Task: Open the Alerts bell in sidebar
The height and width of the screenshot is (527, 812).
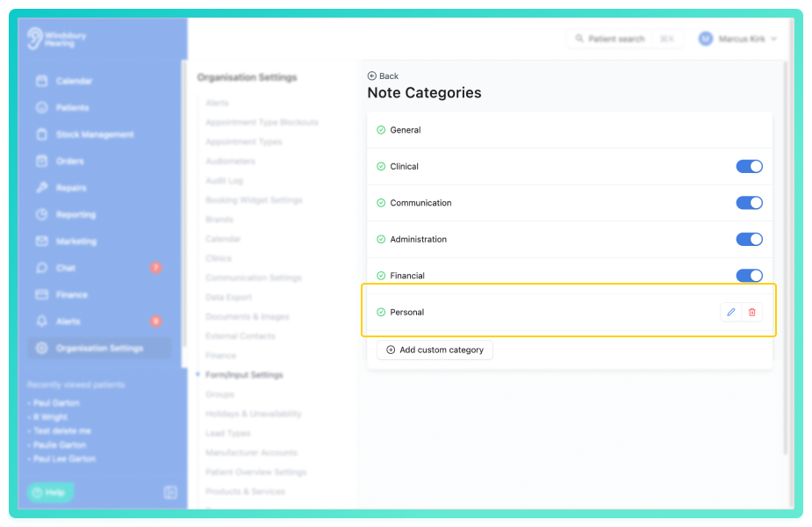Action: 42,321
